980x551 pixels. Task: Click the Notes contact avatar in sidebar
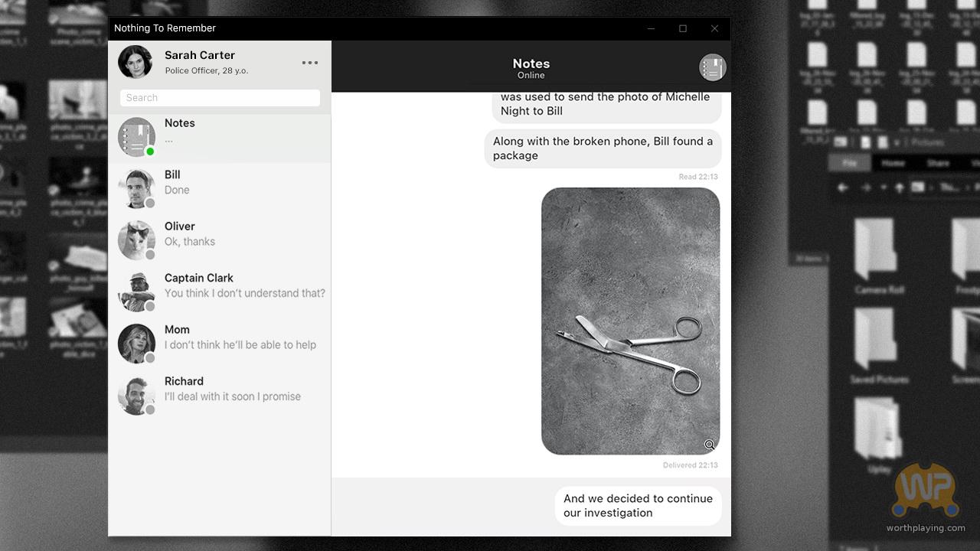coord(136,137)
